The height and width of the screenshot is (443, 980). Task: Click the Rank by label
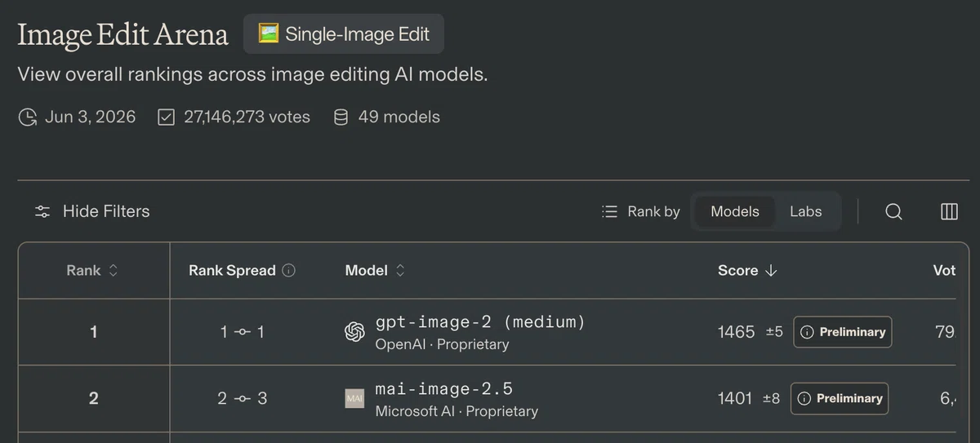pos(653,211)
